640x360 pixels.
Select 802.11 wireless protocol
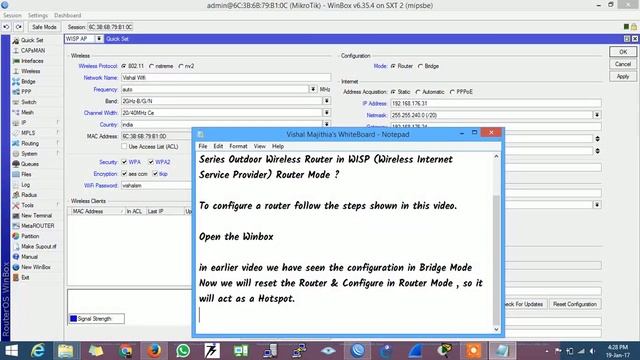point(124,66)
